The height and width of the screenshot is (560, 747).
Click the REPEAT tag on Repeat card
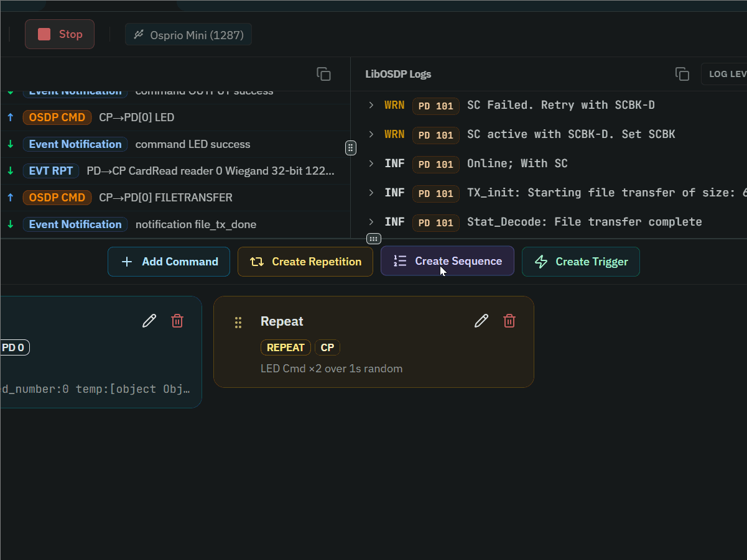coord(285,347)
